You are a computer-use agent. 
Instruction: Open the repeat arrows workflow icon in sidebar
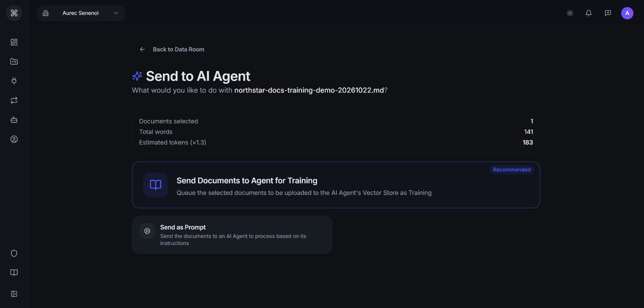pyautogui.click(x=14, y=100)
